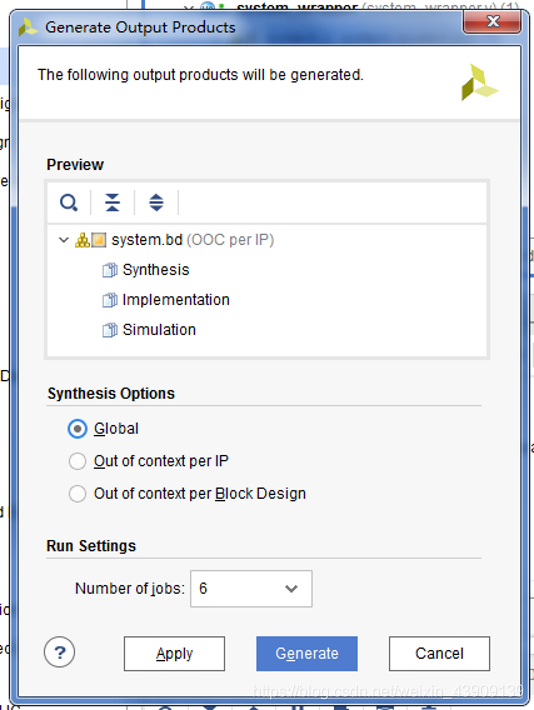Close the Generate Output Products dialog
The image size is (534, 710).
(491, 22)
